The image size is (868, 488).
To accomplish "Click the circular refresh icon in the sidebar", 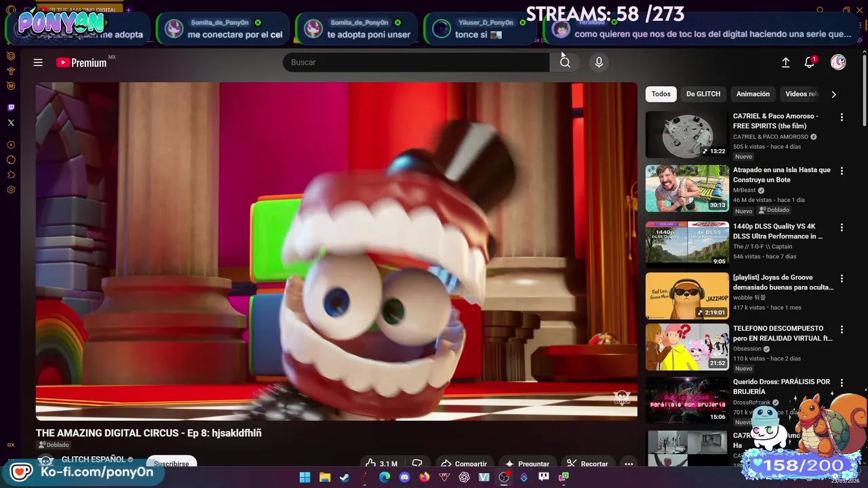I will coord(11,160).
